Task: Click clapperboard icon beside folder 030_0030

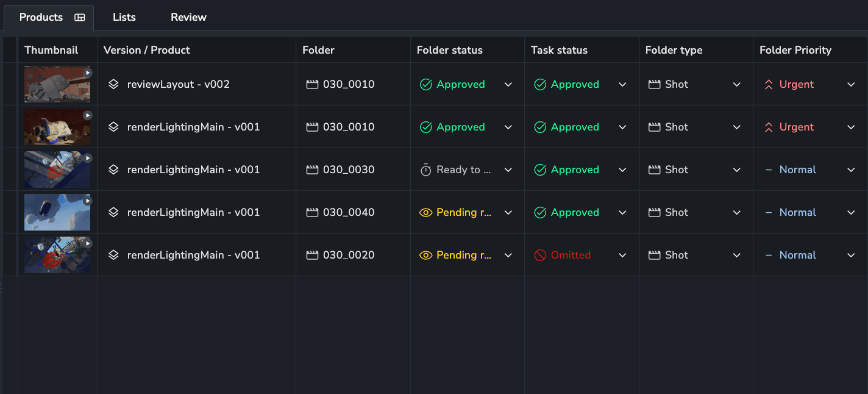Action: (x=312, y=170)
